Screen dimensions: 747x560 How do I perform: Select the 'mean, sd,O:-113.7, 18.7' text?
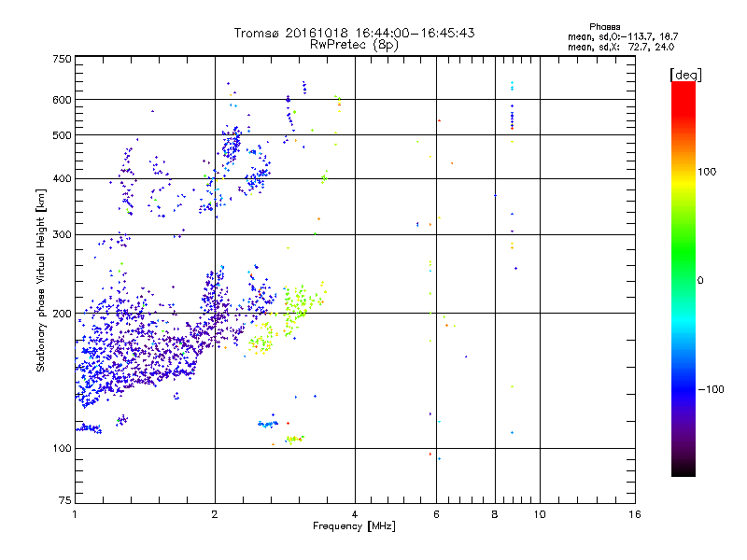(623, 36)
